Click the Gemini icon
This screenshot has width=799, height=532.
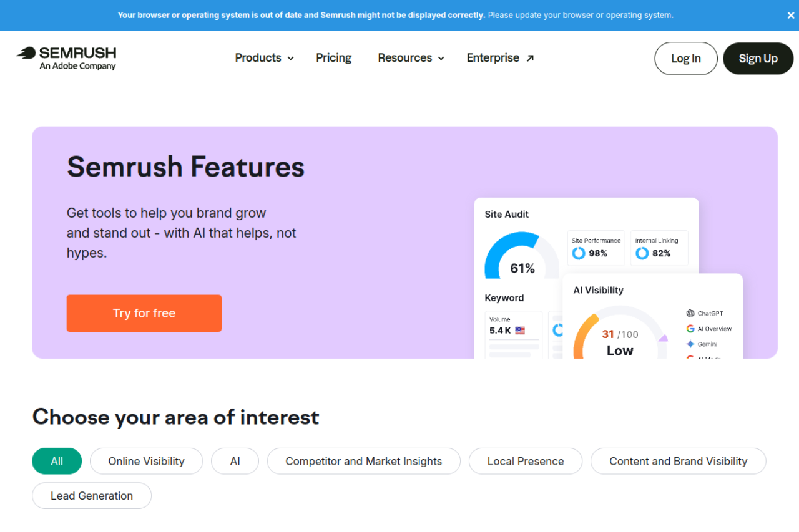(x=690, y=344)
